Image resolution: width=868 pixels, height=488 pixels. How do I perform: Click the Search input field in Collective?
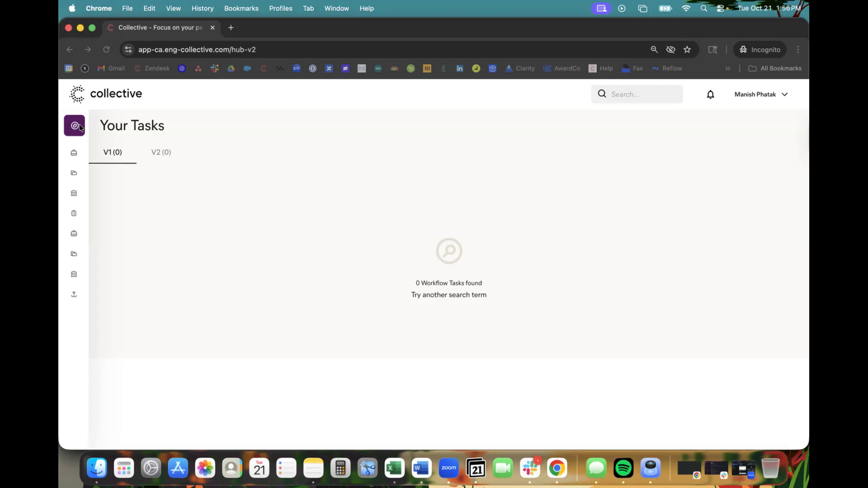642,94
